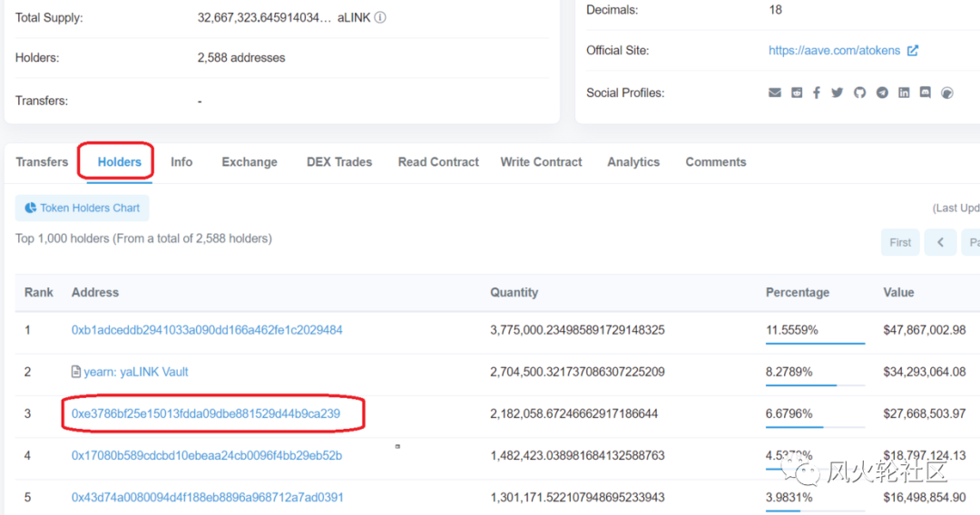The height and width of the screenshot is (515, 980).
Task: Select the quantity 3,775,000.234985891729148325
Action: [577, 330]
